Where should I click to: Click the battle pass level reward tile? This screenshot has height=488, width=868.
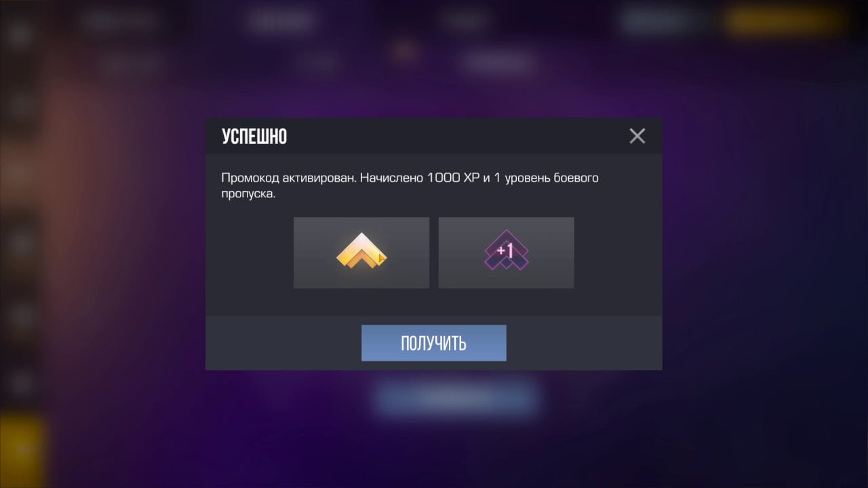click(507, 253)
